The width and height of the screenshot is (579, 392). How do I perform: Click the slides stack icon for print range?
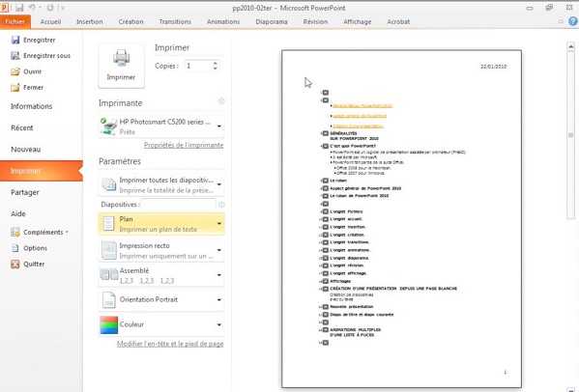(109, 184)
